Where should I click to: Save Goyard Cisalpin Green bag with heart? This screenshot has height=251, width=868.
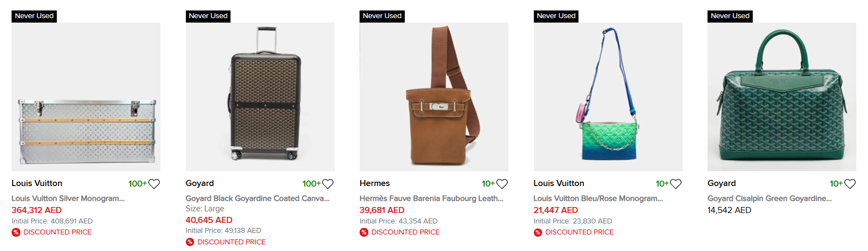pos(850,184)
